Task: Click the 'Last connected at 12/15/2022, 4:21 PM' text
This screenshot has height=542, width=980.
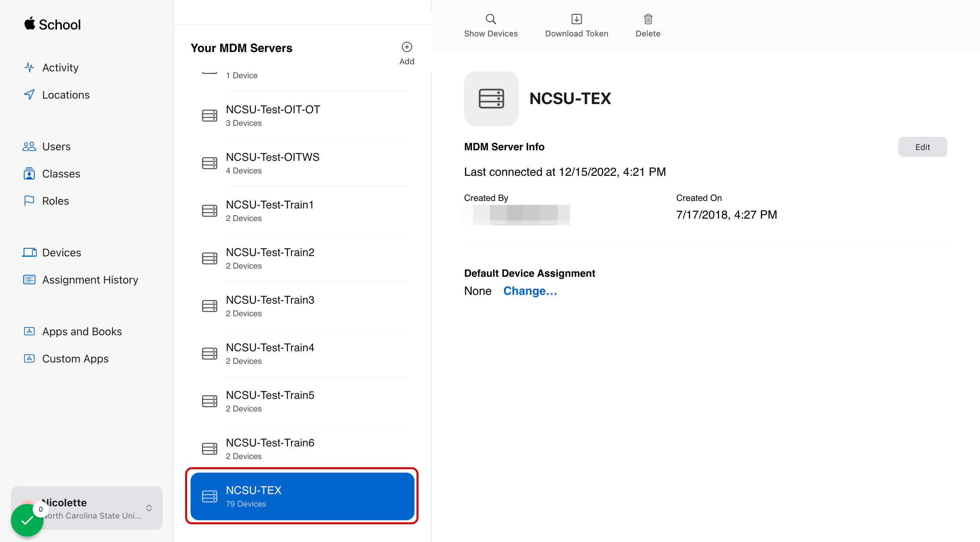Action: click(x=565, y=172)
